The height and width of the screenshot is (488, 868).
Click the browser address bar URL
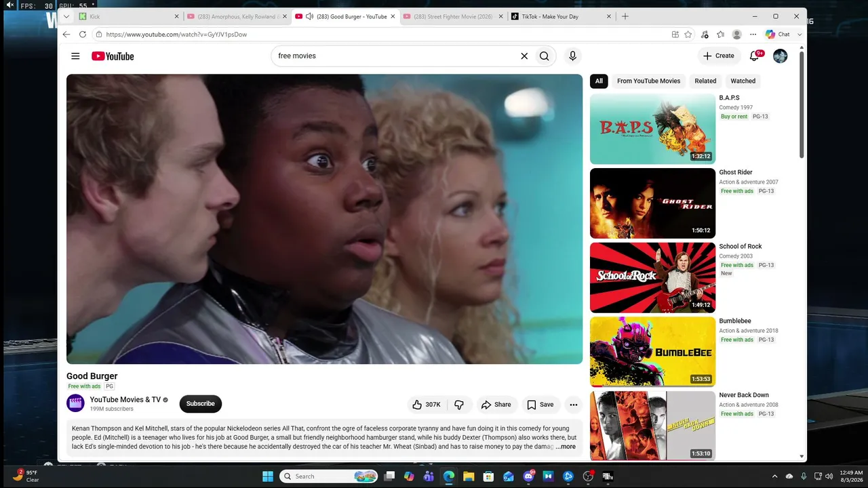click(x=176, y=35)
